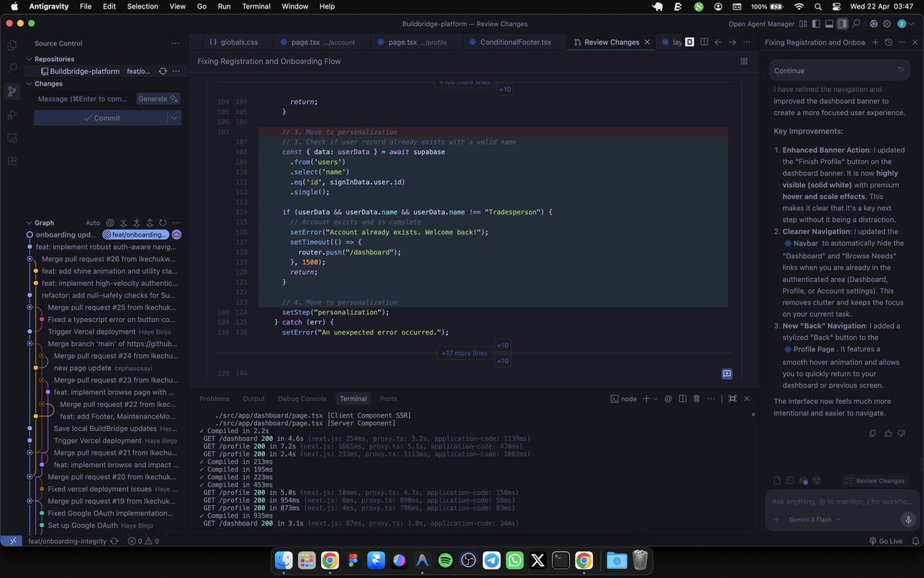Viewport: 924px width, 578px height.
Task: Open the Explorer view in activity bar
Action: point(12,45)
